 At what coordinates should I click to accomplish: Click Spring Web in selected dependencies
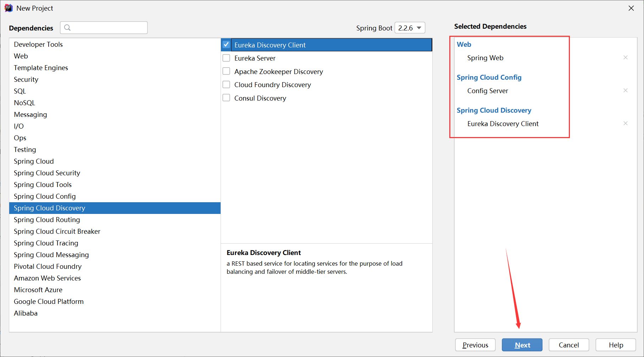pyautogui.click(x=485, y=58)
